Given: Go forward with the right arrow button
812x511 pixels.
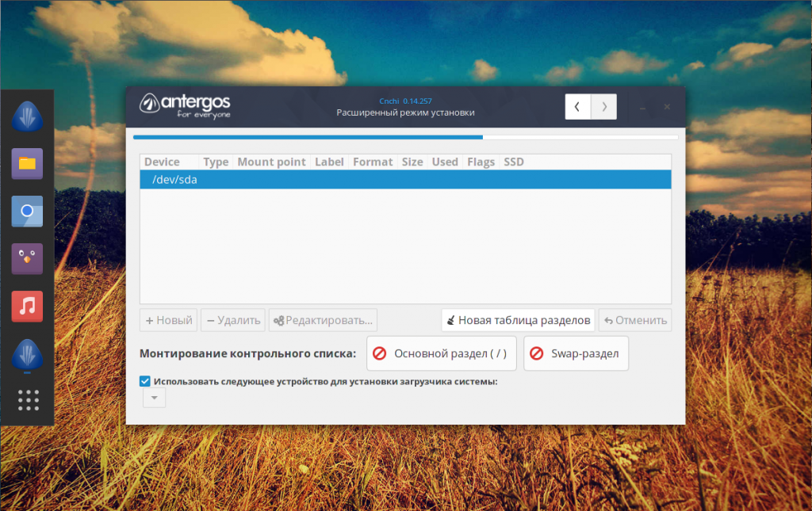Looking at the screenshot, I should coord(603,106).
